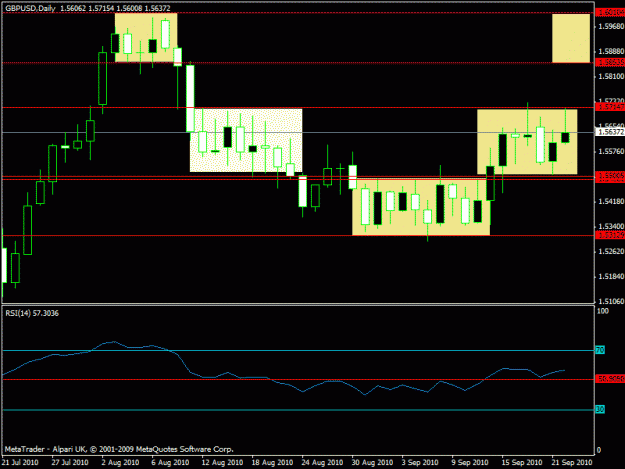This screenshot has height=469, width=625.
Task: Click the 6 Aug 2010 date label
Action: (170, 462)
